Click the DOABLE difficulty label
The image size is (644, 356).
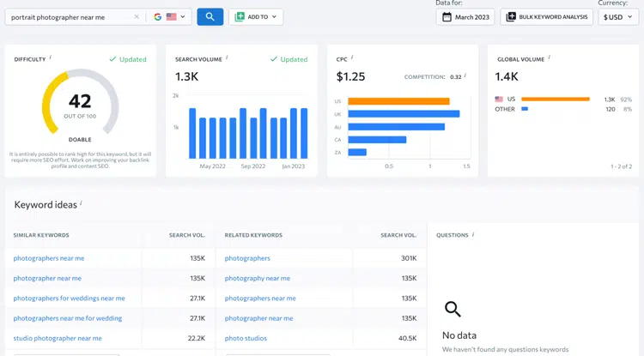pos(80,140)
